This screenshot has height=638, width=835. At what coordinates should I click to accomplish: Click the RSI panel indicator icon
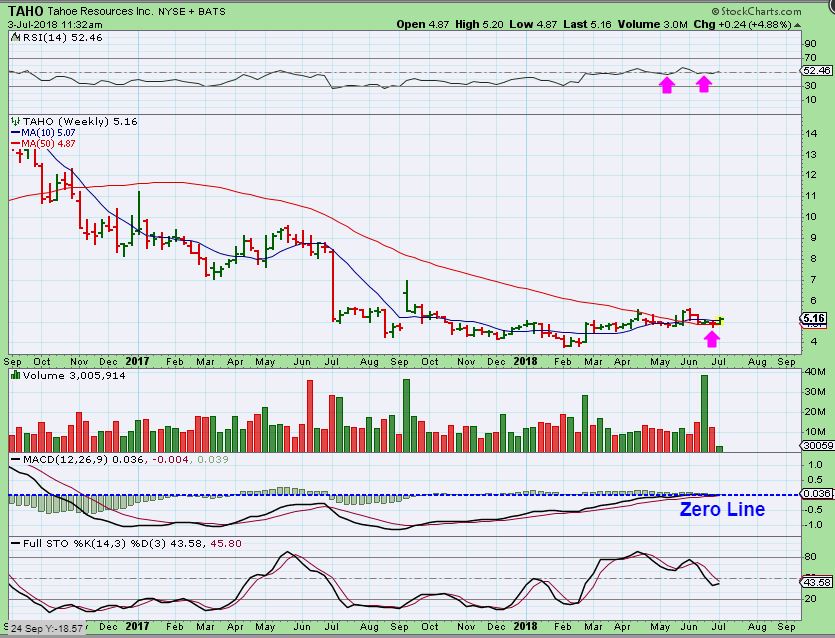[x=15, y=37]
